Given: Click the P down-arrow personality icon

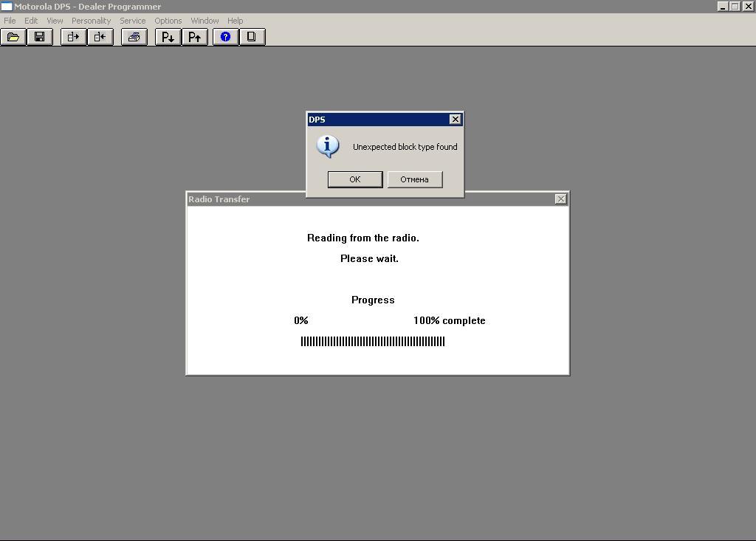Looking at the screenshot, I should point(168,37).
